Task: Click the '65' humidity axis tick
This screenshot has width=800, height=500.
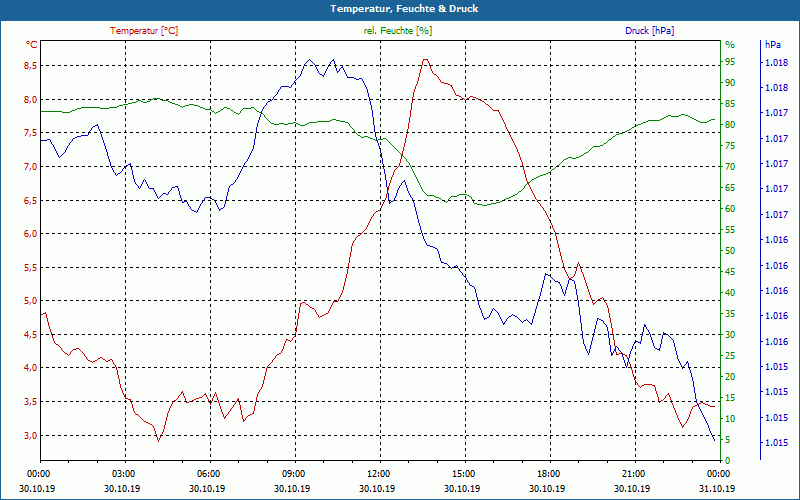Action: [x=730, y=188]
